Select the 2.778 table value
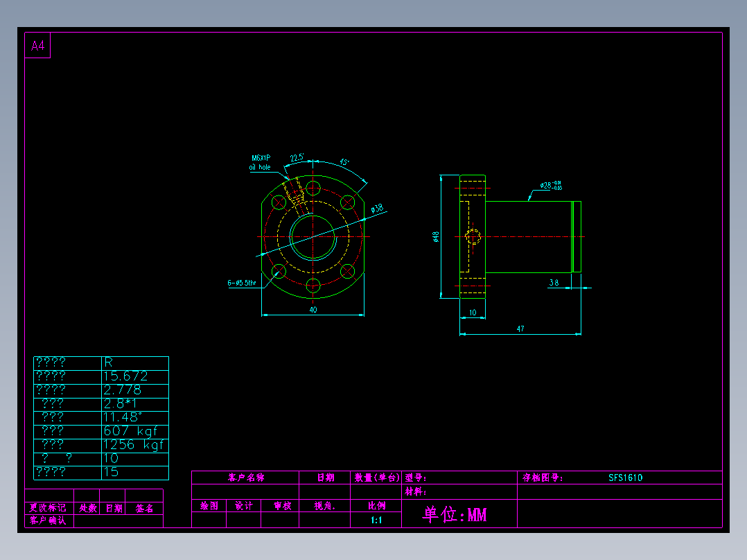The height and width of the screenshot is (560, 747). pyautogui.click(x=123, y=390)
